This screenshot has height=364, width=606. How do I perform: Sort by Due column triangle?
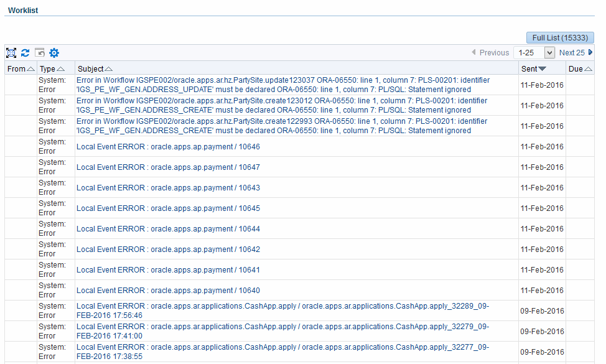click(x=588, y=69)
